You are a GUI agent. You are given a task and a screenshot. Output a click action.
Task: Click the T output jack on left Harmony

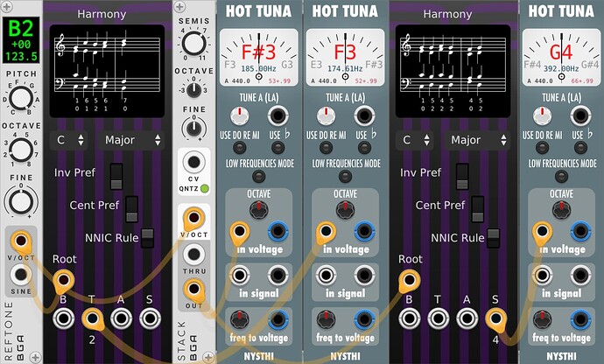[93, 318]
